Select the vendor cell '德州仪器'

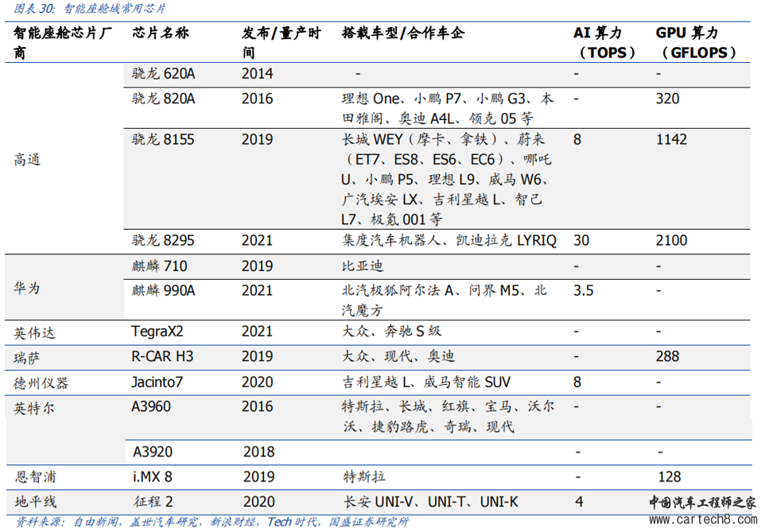pyautogui.click(x=41, y=383)
